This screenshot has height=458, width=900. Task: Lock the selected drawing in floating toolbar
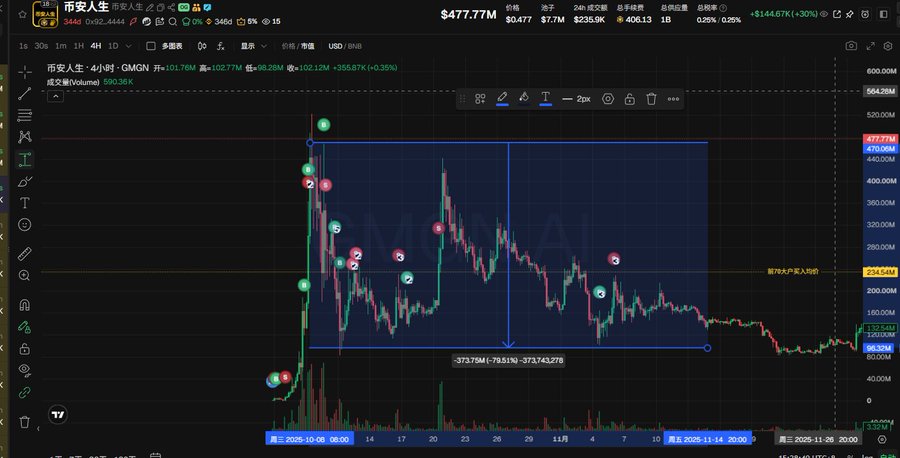pos(630,99)
